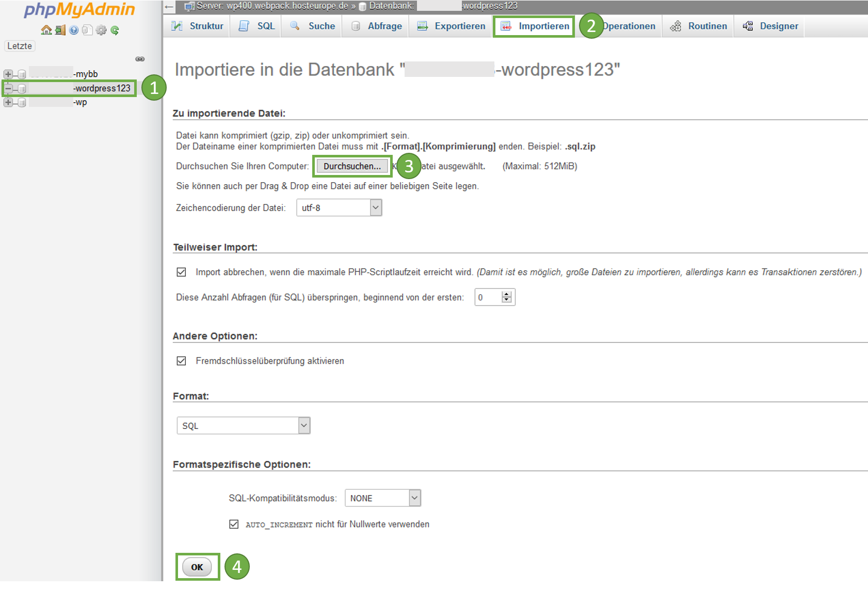
Task: Switch to the Suche tab
Action: click(x=312, y=26)
